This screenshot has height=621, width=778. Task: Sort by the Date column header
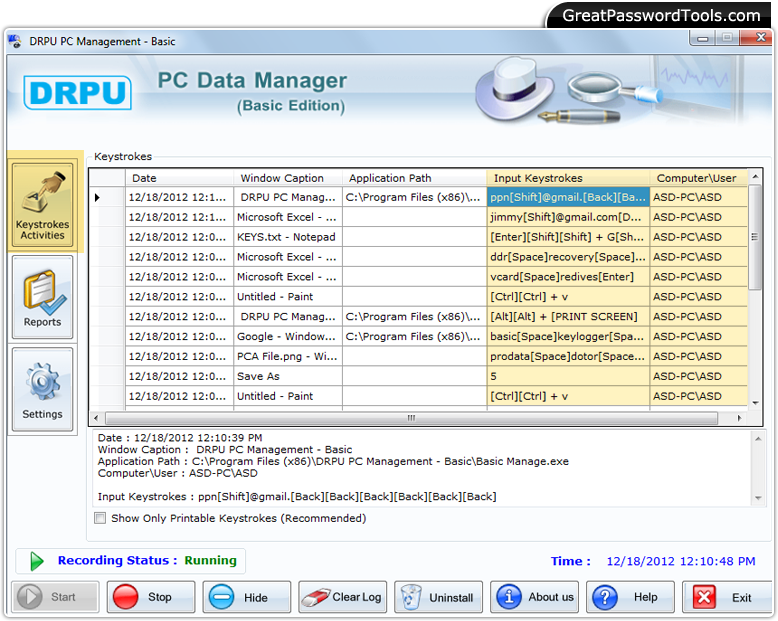179,178
